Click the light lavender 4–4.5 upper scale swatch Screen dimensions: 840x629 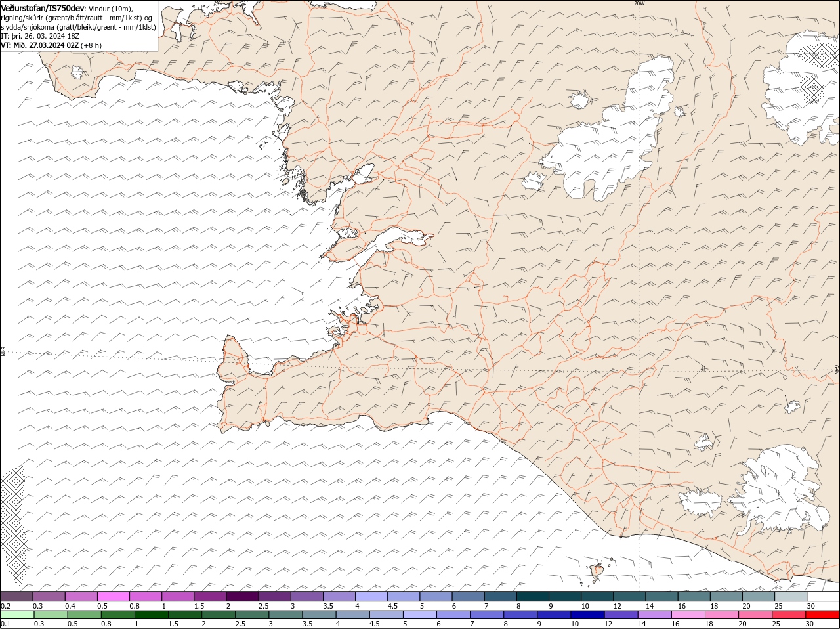371,596
